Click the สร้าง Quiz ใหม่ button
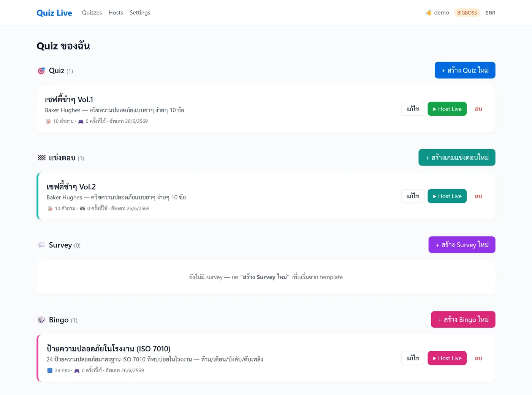 (x=465, y=70)
